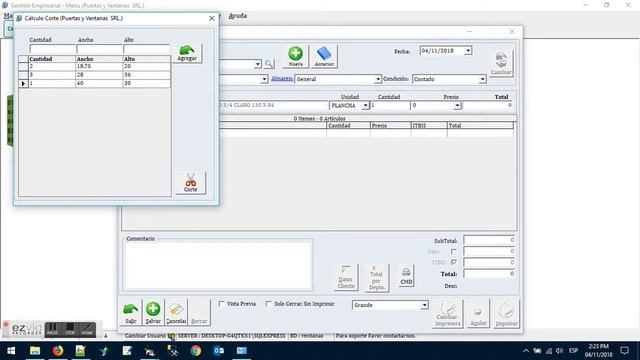The width and height of the screenshot is (640, 360).
Task: Click the row selector arrow of third row
Action: pos(23,83)
